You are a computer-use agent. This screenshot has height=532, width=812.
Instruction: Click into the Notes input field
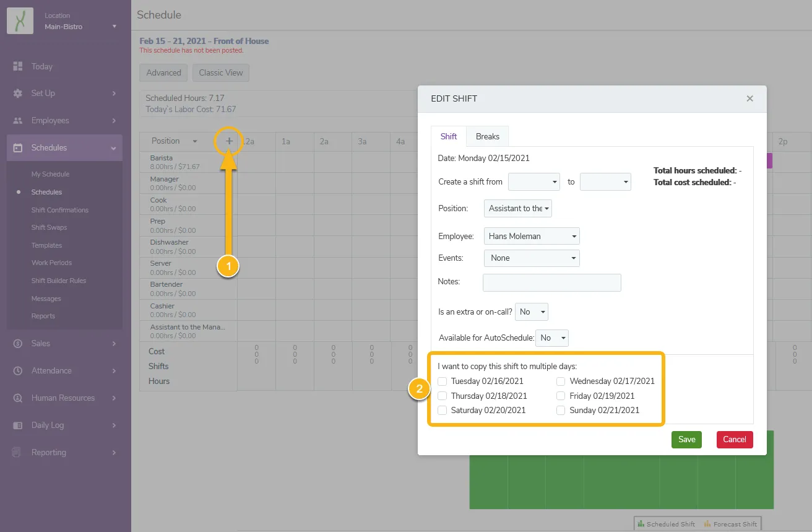coord(552,282)
